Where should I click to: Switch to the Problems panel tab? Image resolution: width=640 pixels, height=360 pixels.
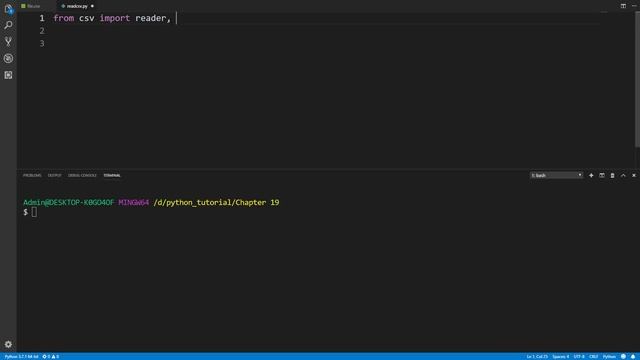pyautogui.click(x=32, y=176)
